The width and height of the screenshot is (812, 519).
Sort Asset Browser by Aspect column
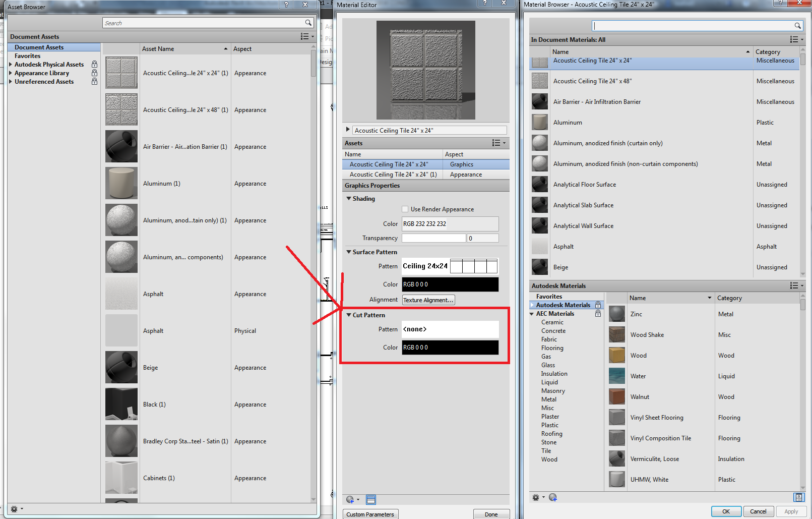click(x=271, y=49)
